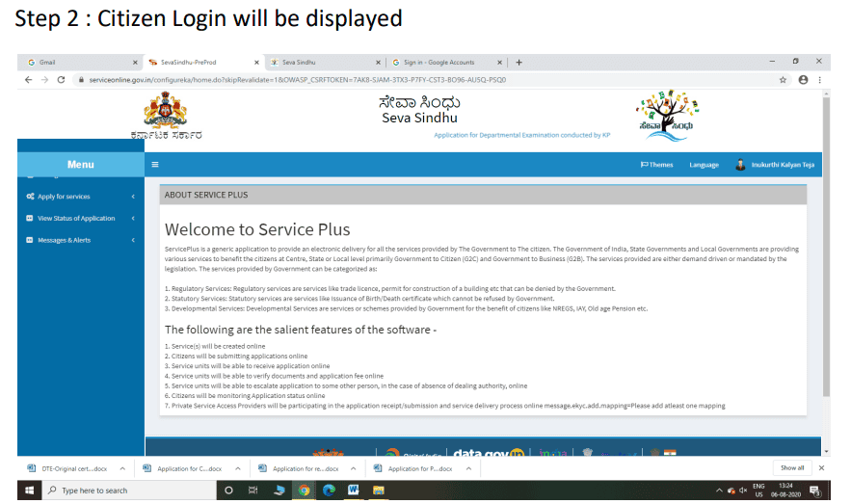Screen dimensions: 851x504
Task: Toggle the hamburger menu icon in blue bar
Action: click(x=154, y=165)
